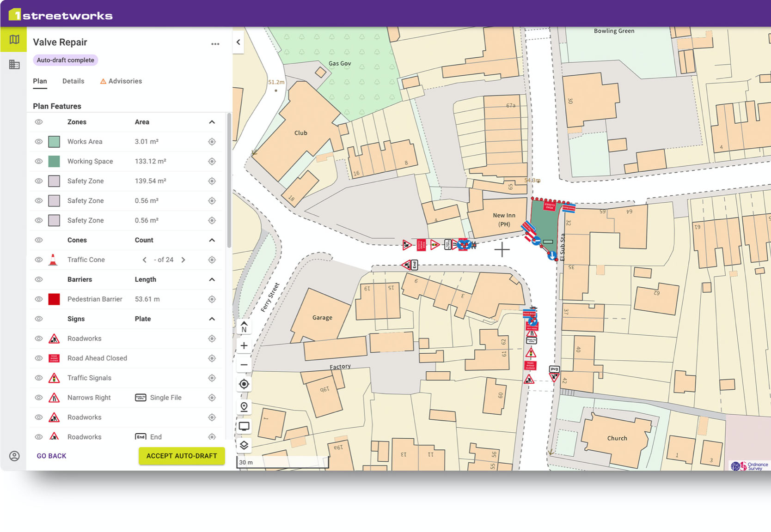
Task: Open the user account profile icon
Action: (x=14, y=456)
